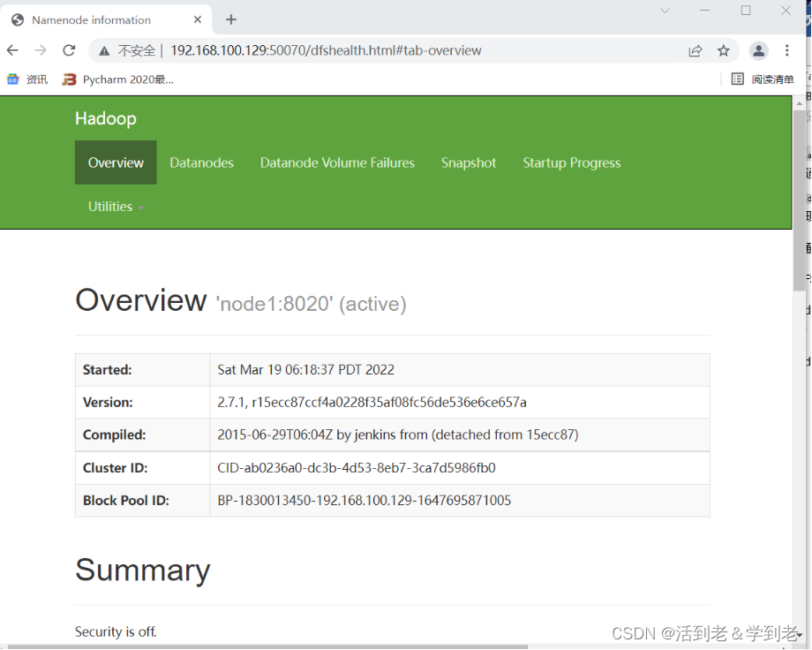Image resolution: width=812 pixels, height=650 pixels.
Task: Minimize the browser window
Action: point(705,11)
